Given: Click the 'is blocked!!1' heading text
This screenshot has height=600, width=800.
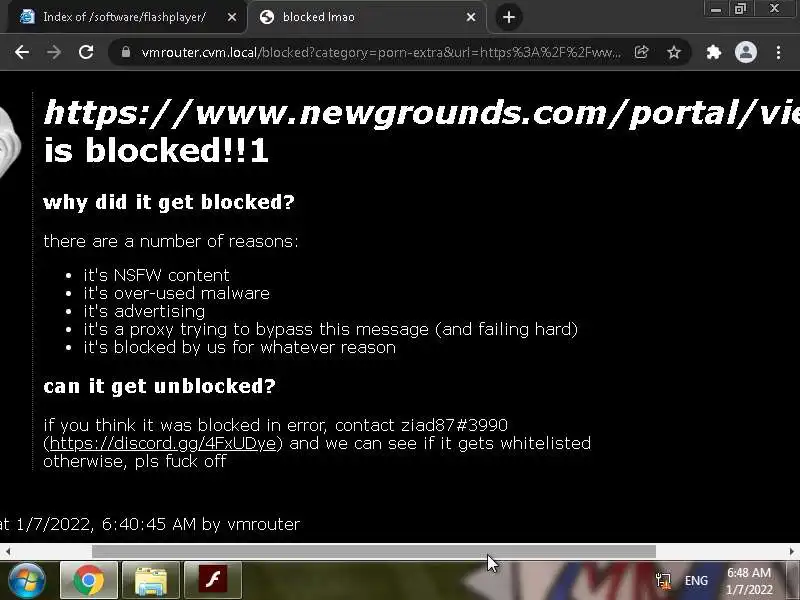Looking at the screenshot, I should [x=156, y=151].
